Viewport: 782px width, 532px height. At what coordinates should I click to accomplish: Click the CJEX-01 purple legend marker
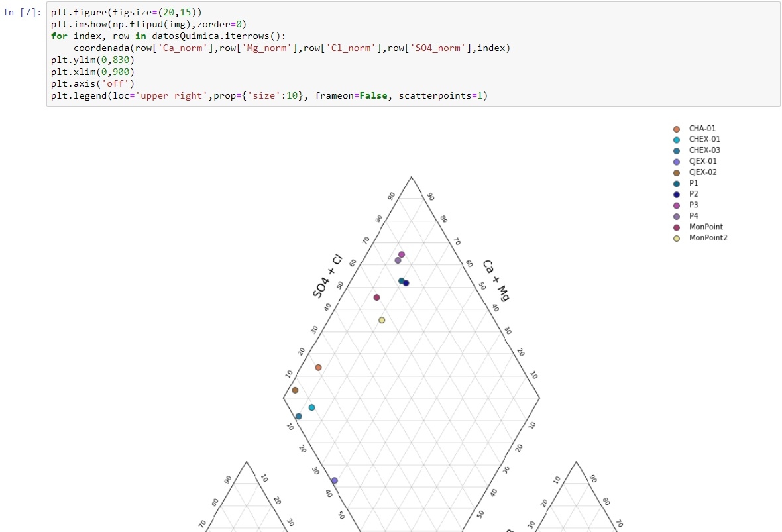coord(676,162)
